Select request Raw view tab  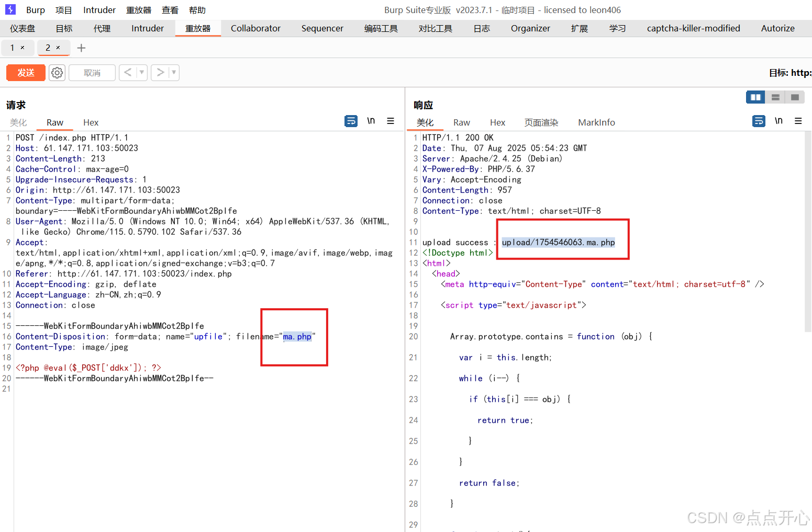55,122
